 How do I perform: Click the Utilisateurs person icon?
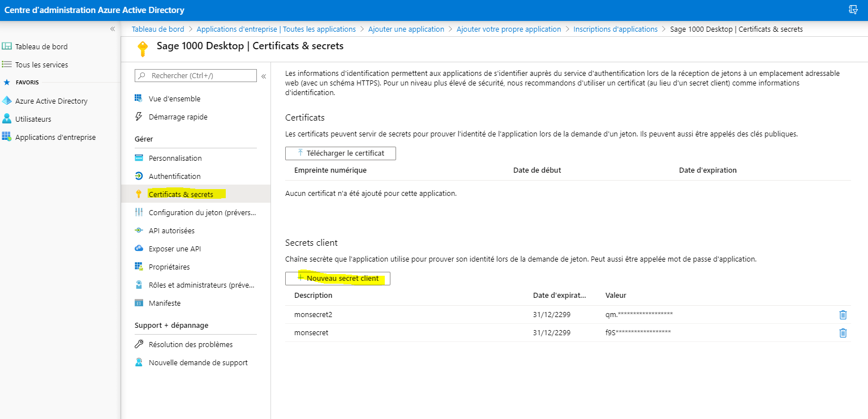(x=7, y=119)
